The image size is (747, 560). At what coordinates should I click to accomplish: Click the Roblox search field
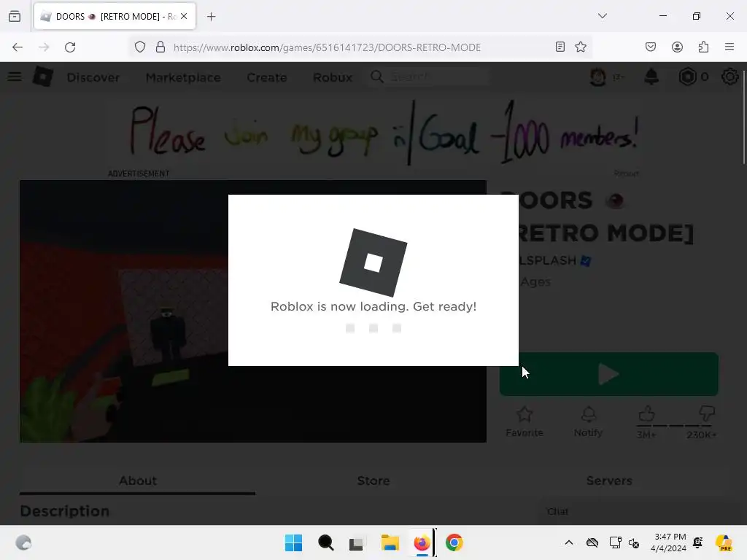click(429, 76)
